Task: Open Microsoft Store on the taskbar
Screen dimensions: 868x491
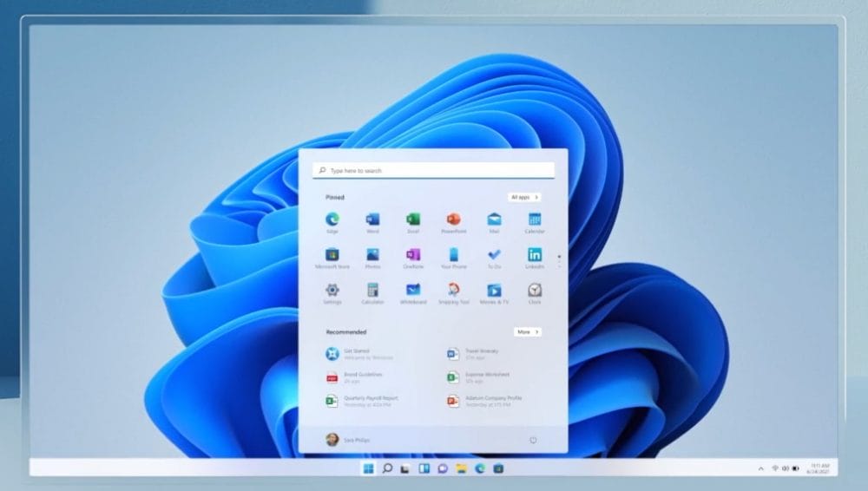Action: (498, 468)
